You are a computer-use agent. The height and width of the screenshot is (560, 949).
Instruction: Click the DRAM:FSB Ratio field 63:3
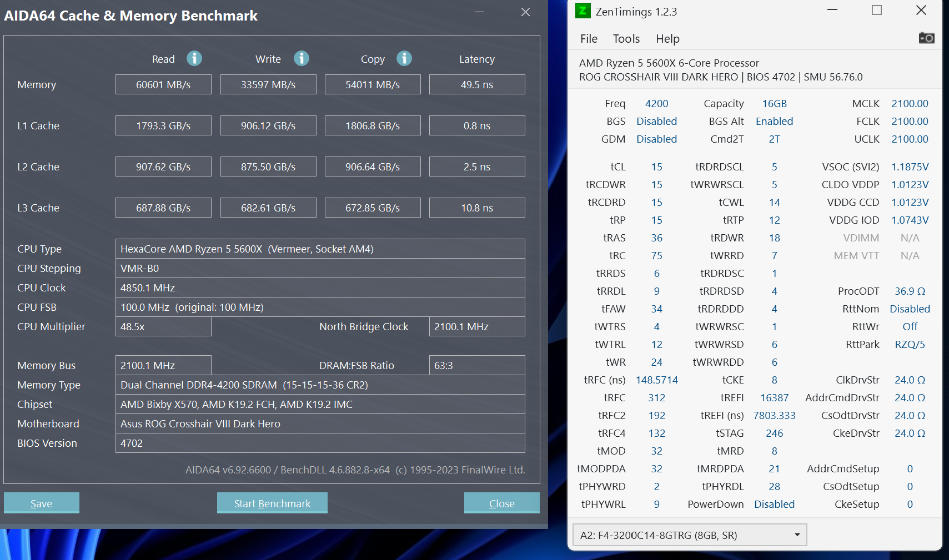477,365
